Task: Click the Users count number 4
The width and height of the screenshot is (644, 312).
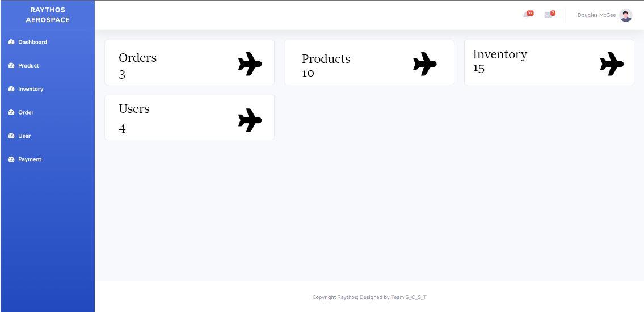Action: click(x=123, y=129)
